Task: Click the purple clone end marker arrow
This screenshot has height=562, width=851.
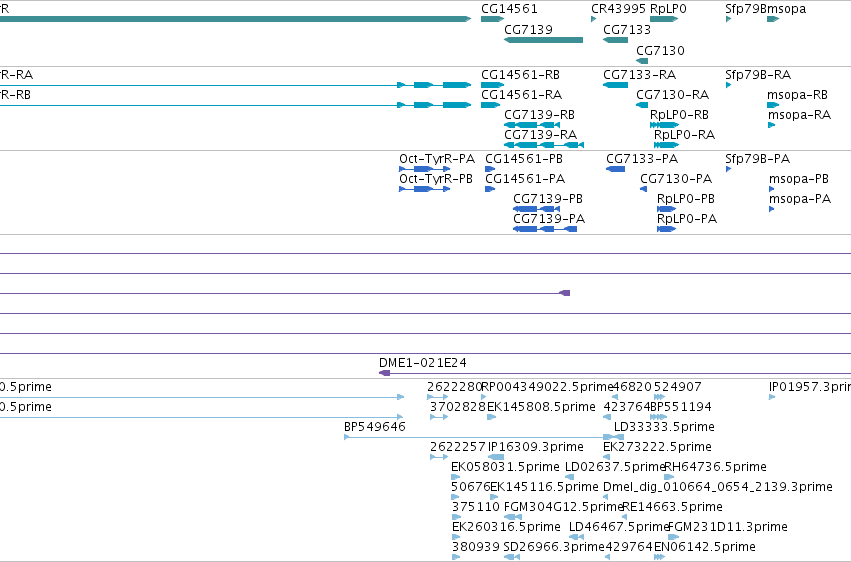Action: [x=564, y=293]
